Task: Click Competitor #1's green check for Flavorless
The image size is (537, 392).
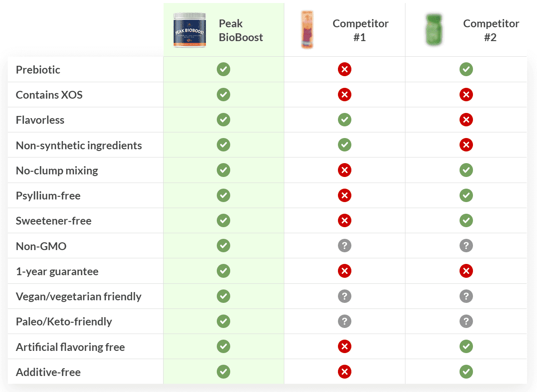Action: tap(344, 119)
